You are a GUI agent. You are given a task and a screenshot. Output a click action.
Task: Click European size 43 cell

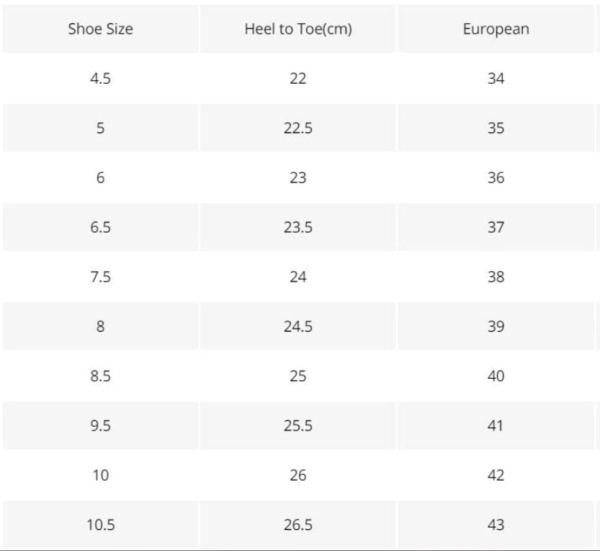(x=496, y=525)
